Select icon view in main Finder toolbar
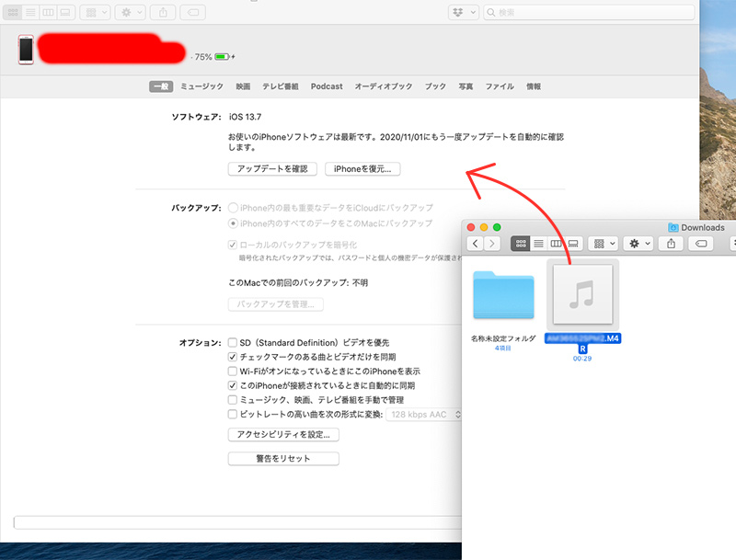Screen dimensions: 736x560 (13, 13)
